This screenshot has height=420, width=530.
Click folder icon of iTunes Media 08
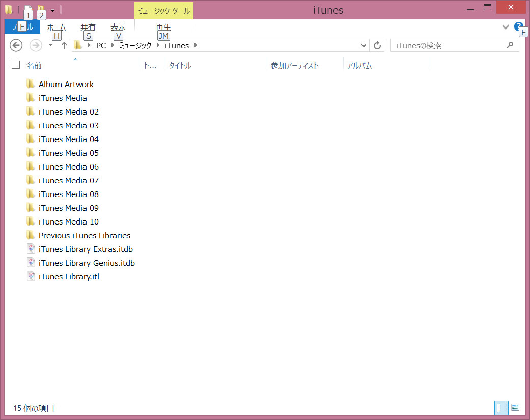tap(31, 194)
